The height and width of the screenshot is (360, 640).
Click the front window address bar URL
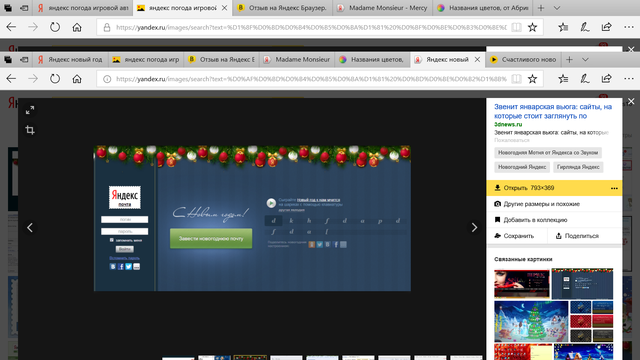click(x=311, y=79)
